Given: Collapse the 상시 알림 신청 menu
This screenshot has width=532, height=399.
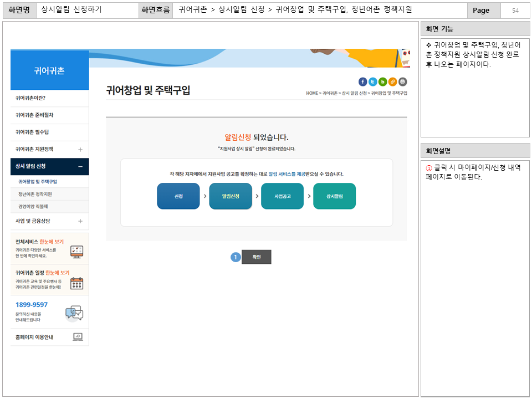Looking at the screenshot, I should point(49,166).
